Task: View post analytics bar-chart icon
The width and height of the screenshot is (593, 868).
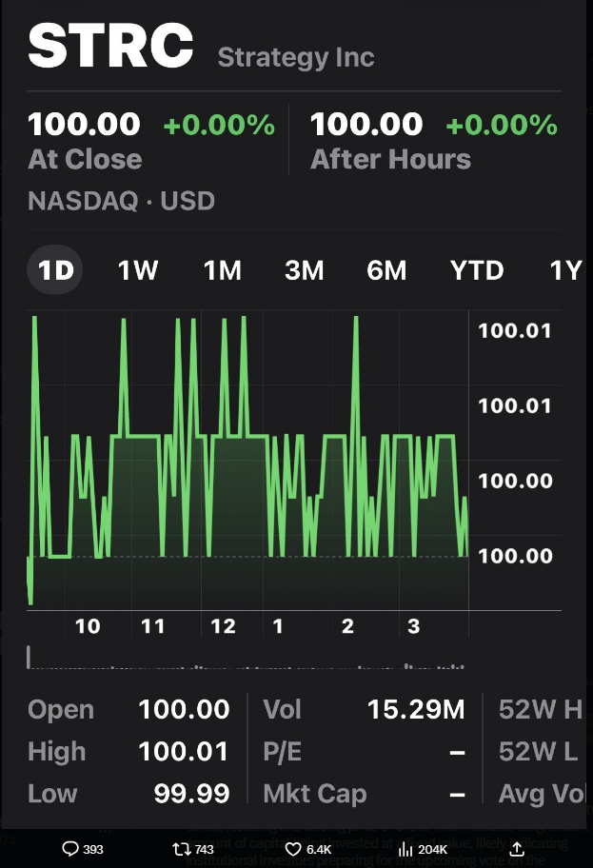Action: pos(405,849)
